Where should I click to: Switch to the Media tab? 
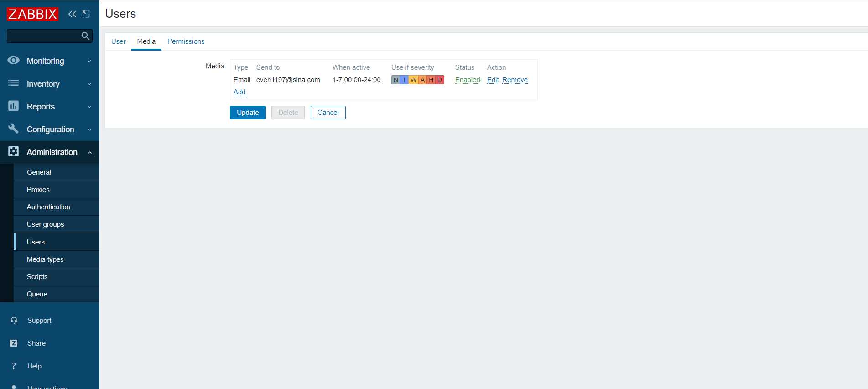[146, 41]
